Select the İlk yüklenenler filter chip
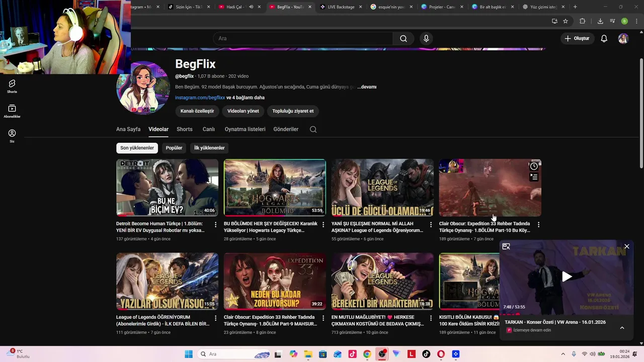Screen dimensions: 644x362 (209, 148)
